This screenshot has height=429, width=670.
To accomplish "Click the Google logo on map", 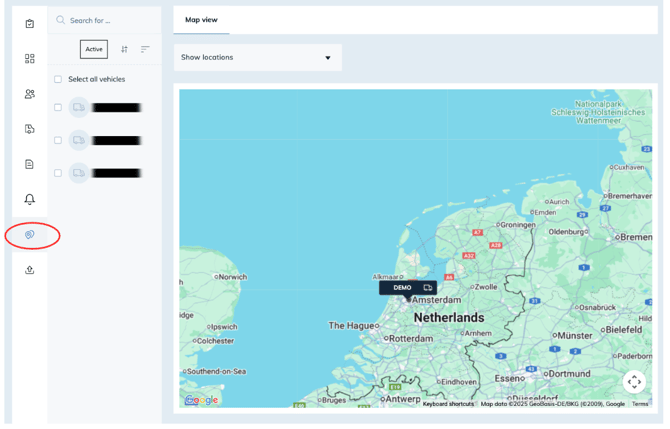I will (202, 400).
